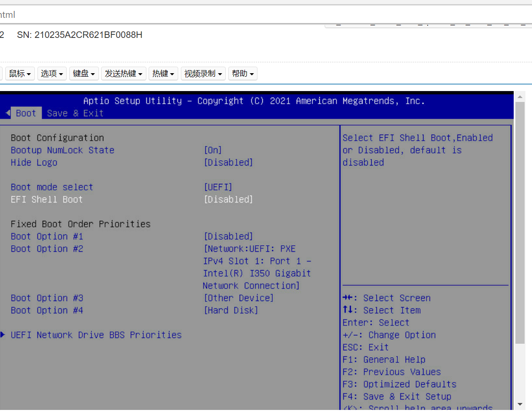Click the Boot Configuration heading
This screenshot has width=532, height=413.
click(x=58, y=138)
